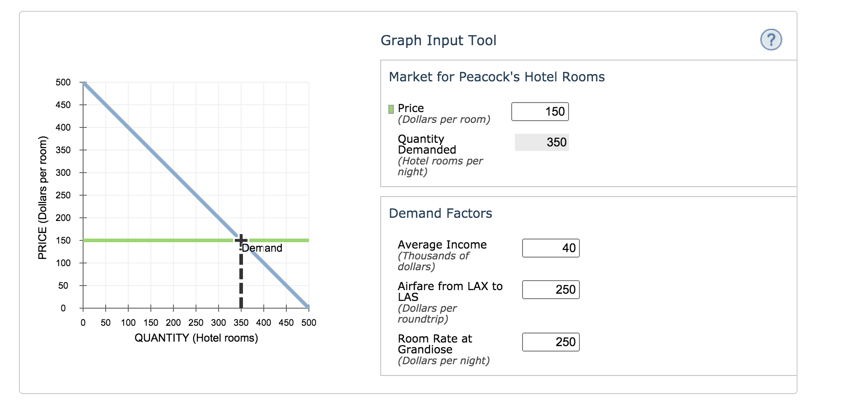Click the Room Rate at Grandiose label
The height and width of the screenshot is (413, 868).
[x=435, y=344]
